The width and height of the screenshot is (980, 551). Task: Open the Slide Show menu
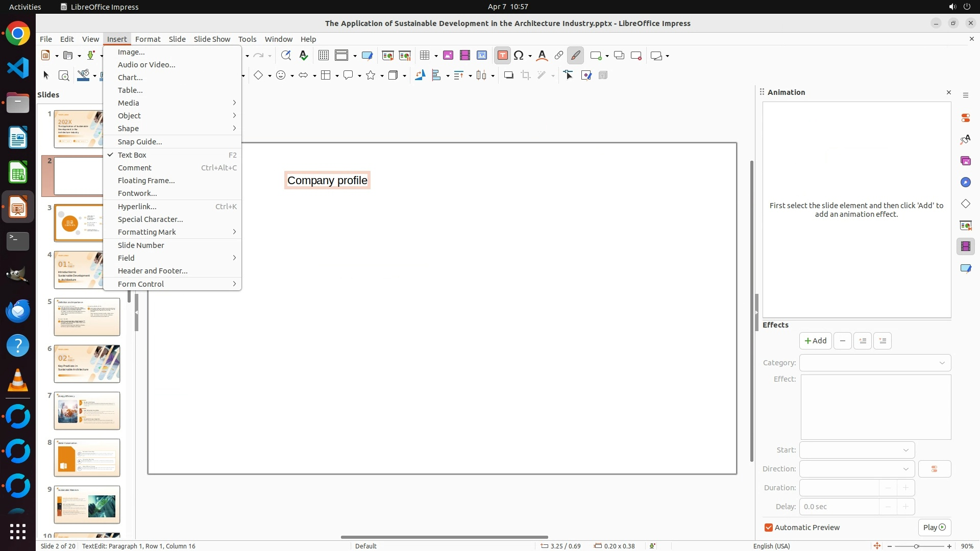coord(212,39)
